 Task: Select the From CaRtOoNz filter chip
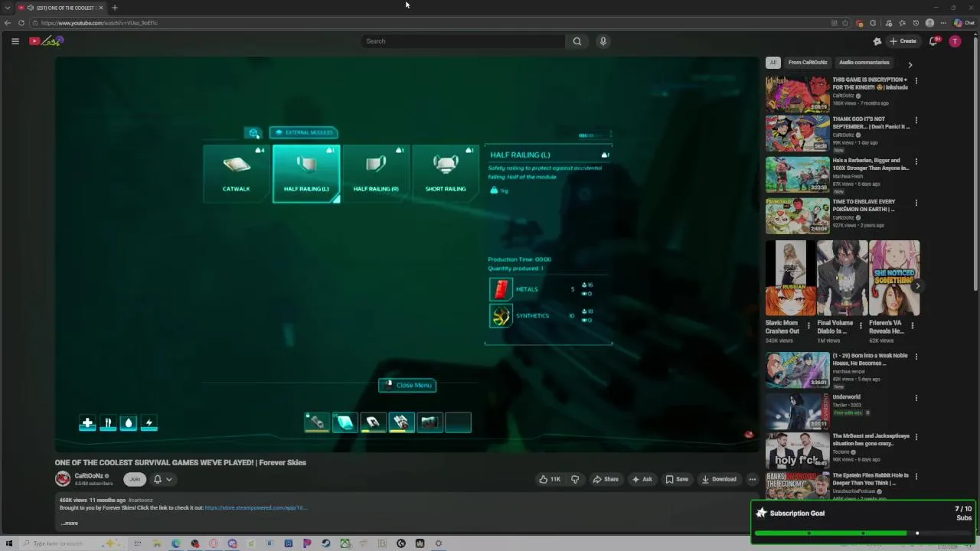coord(808,63)
